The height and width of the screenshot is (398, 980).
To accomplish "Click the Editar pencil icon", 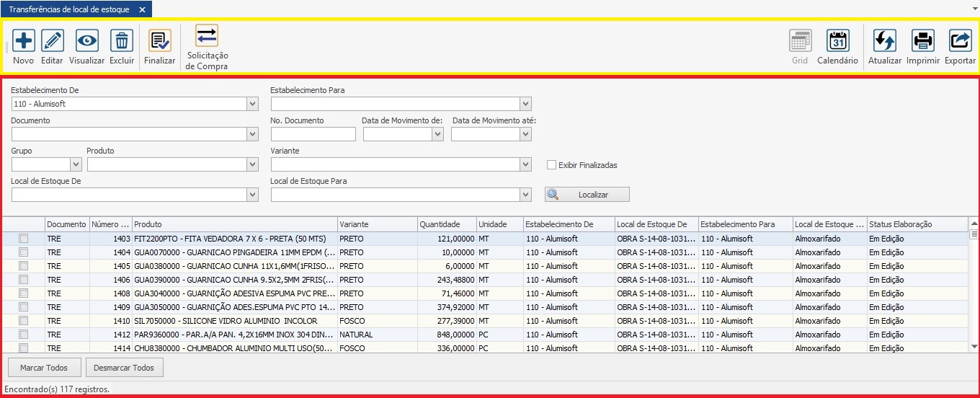I will point(53,40).
